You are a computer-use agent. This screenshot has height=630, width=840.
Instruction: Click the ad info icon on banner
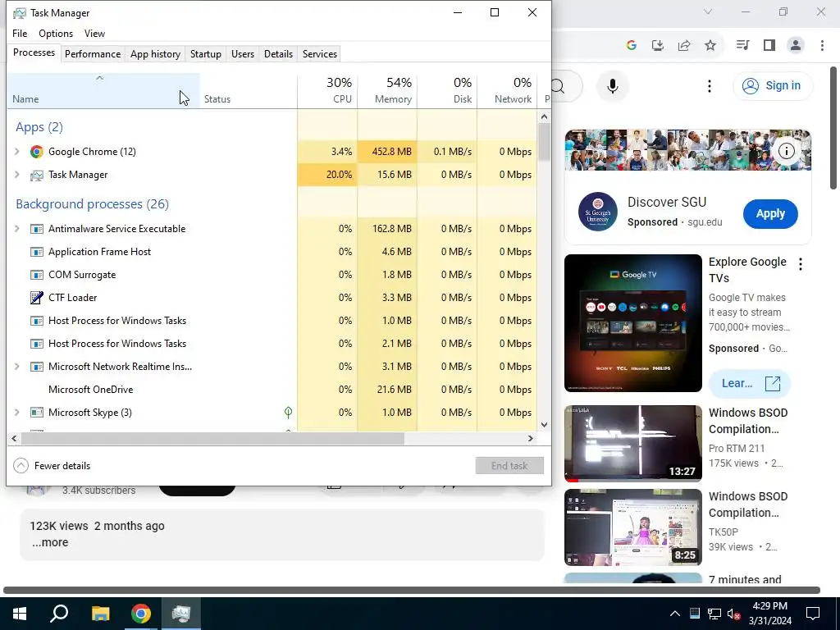(x=787, y=151)
